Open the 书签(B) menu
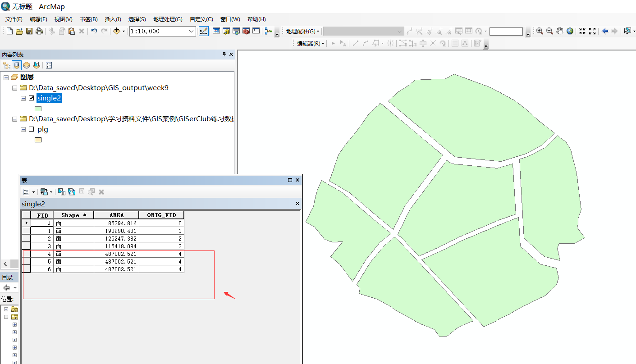The height and width of the screenshot is (364, 636). tap(89, 19)
